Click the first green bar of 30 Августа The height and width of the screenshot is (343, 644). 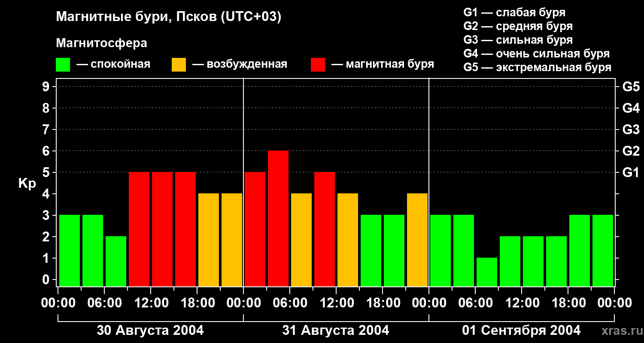(70, 251)
